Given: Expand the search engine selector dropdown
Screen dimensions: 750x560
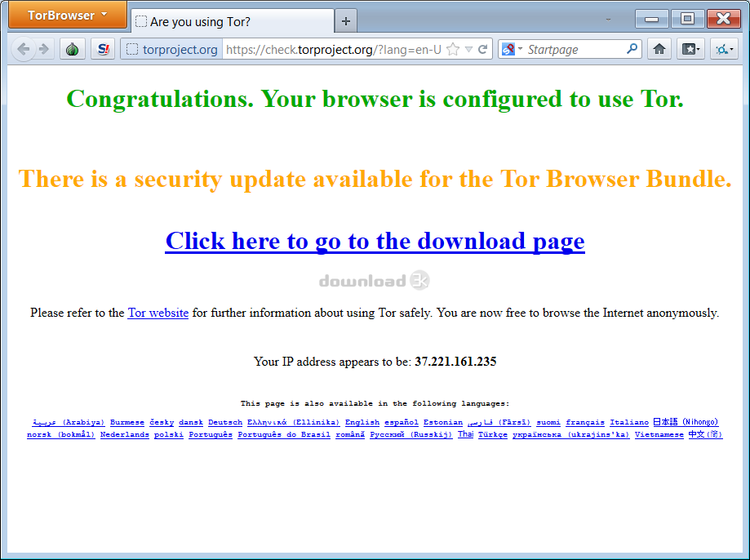Looking at the screenshot, I should (513, 49).
